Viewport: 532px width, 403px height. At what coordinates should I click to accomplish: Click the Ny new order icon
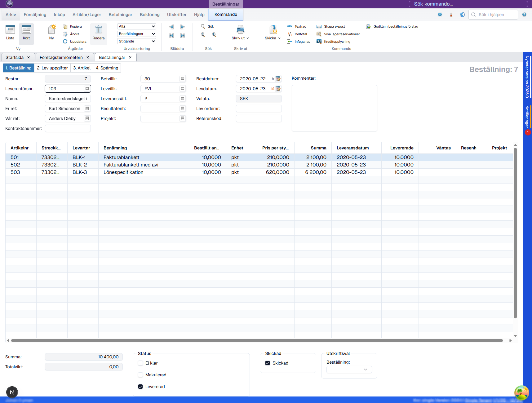tap(51, 30)
